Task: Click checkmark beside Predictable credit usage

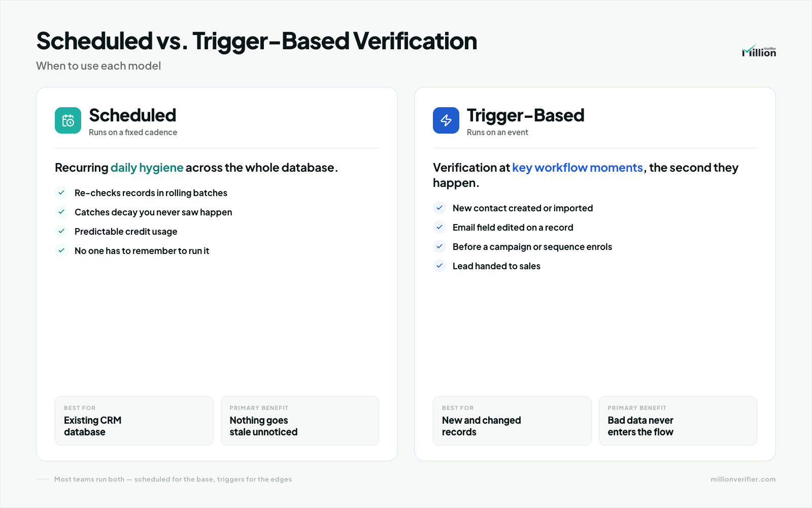Action: pos(61,231)
